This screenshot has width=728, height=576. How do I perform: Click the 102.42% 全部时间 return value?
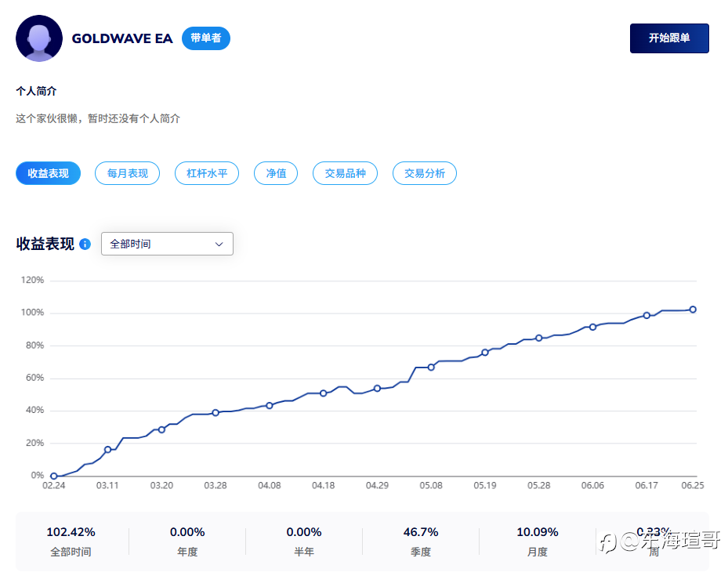coord(71,532)
